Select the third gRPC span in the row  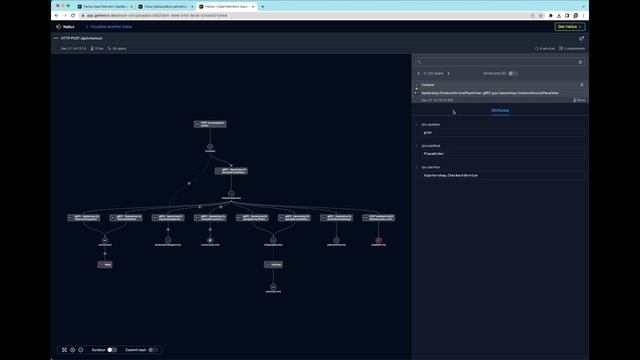coord(168,218)
